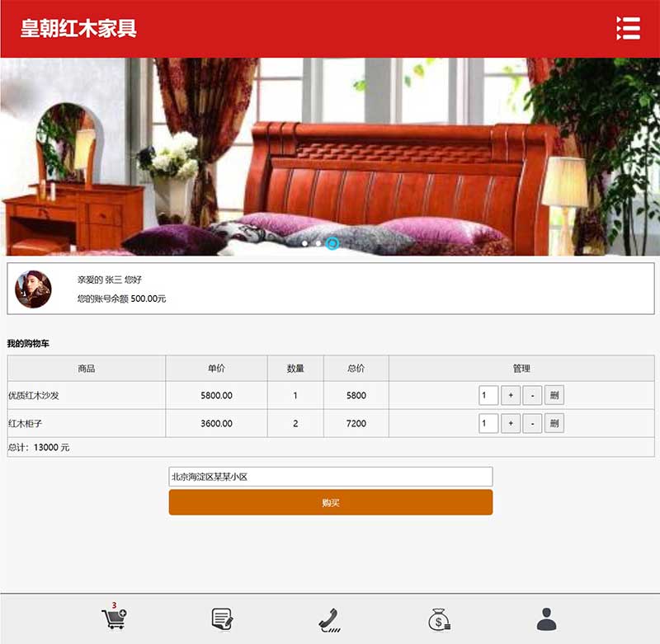Click the address field 北京海淀区某某小区
660x644 pixels.
coord(331,477)
